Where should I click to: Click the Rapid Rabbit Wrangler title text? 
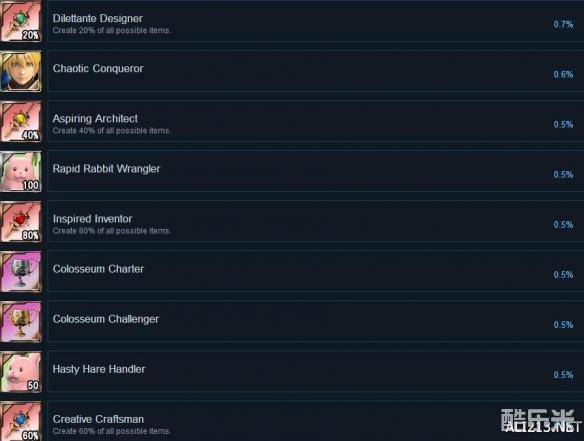(x=106, y=169)
